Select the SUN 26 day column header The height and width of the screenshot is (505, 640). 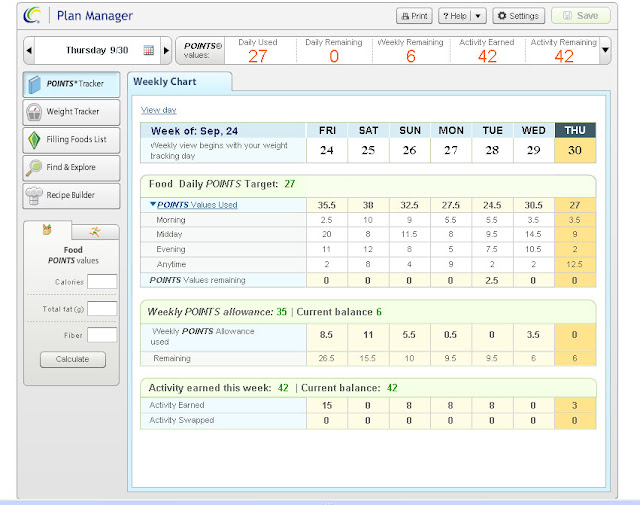point(409,142)
